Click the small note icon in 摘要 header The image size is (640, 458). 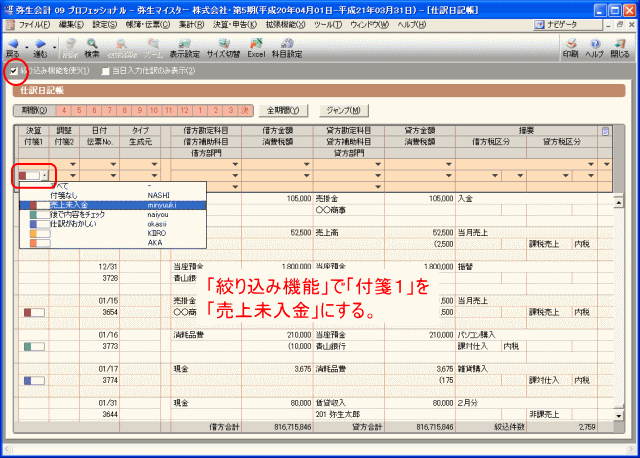[605, 131]
